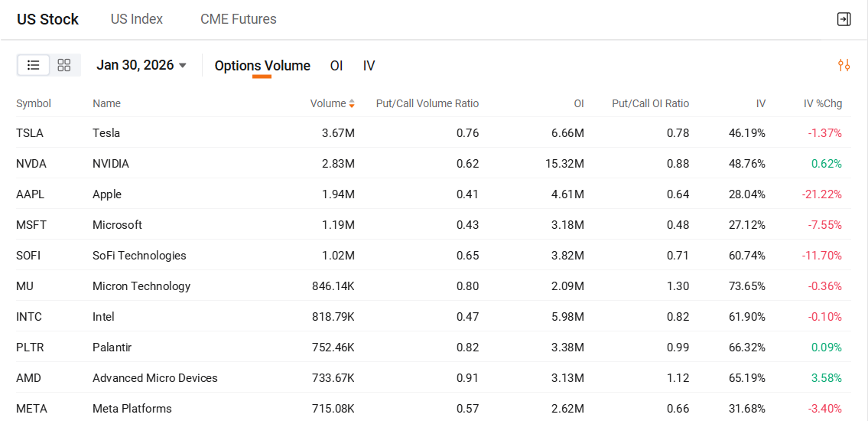Click Micron's 1.30 put/call OI ratio
Image resolution: width=868 pixels, height=421 pixels.
tap(678, 286)
